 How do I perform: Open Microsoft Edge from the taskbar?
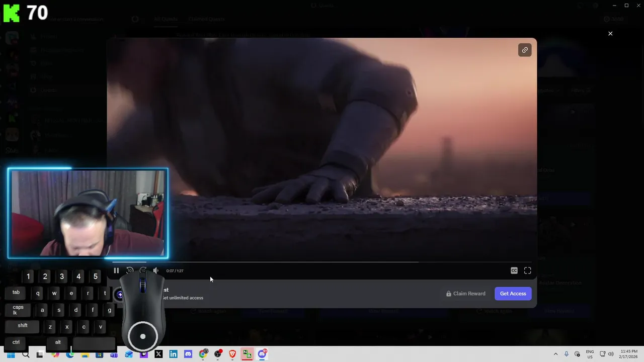coord(70,354)
